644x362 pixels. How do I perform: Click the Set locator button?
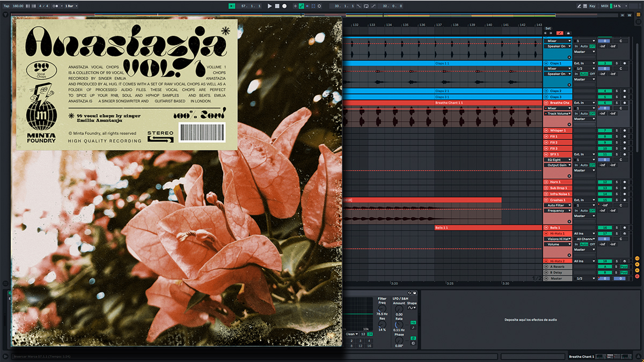(x=548, y=28)
